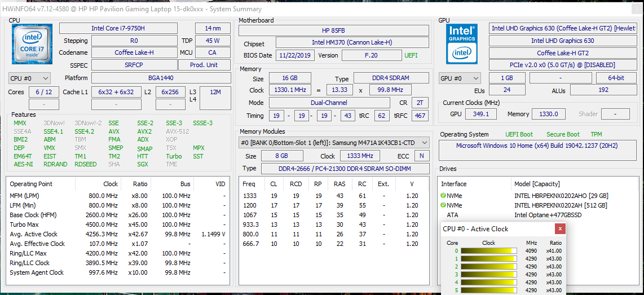This screenshot has width=644, height=295.
Task: Click the Intel UHD Graphics 630 name field
Action: [x=563, y=41]
